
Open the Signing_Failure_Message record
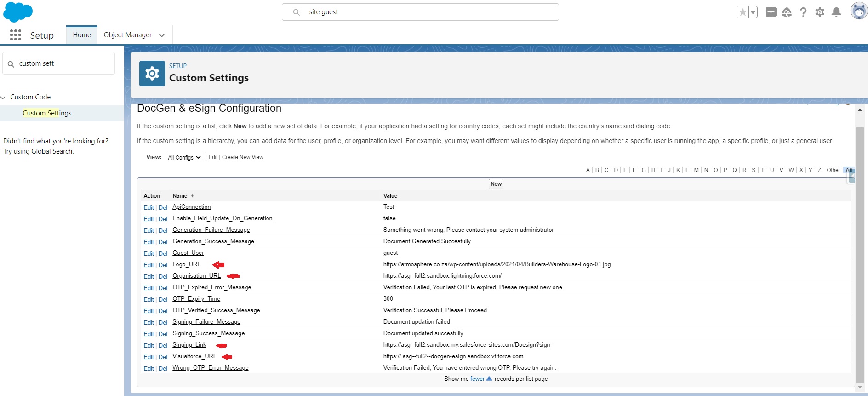[206, 322]
